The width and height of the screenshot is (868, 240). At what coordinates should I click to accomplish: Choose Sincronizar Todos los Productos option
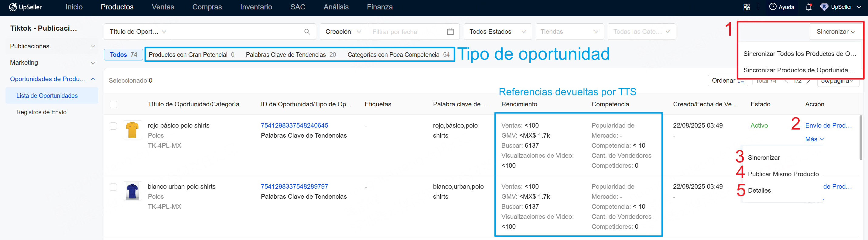(x=800, y=54)
